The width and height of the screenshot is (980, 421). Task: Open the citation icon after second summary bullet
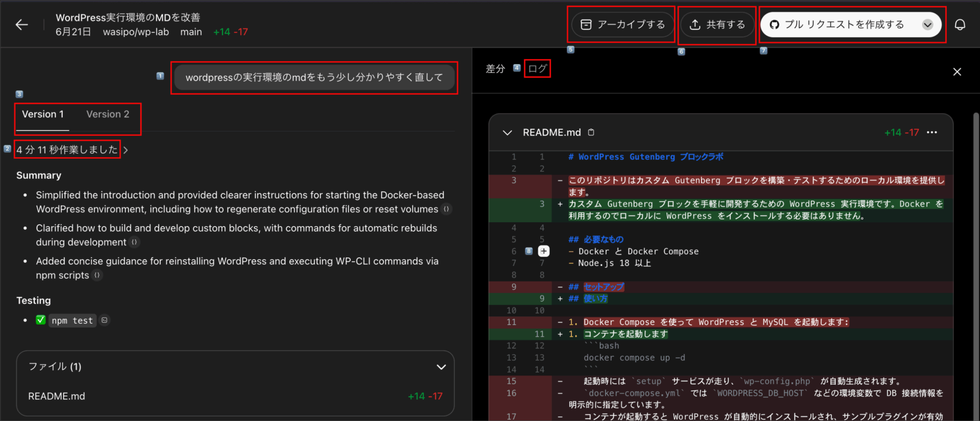click(134, 242)
